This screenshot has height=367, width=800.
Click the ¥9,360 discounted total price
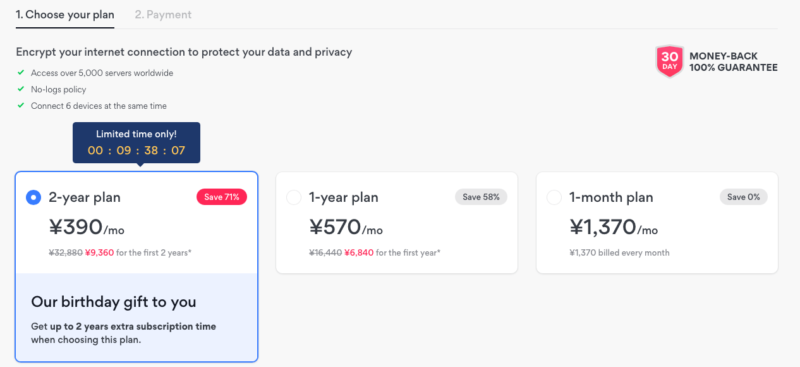pyautogui.click(x=99, y=253)
